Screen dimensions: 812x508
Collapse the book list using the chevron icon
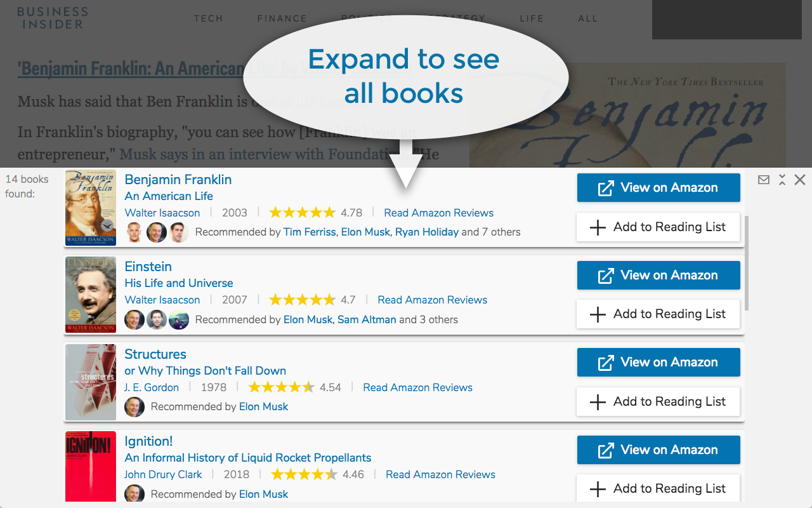coord(782,180)
